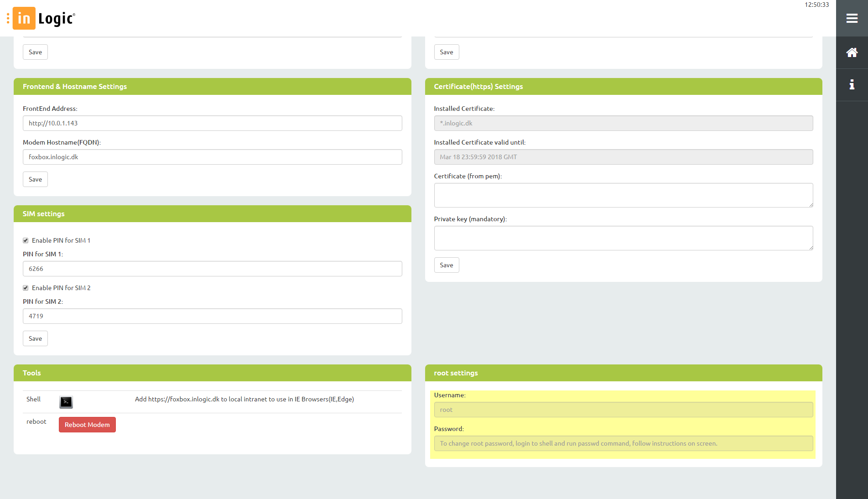Toggle Enable PIN for SIM 1 checkbox
This screenshot has width=868, height=499.
(26, 240)
